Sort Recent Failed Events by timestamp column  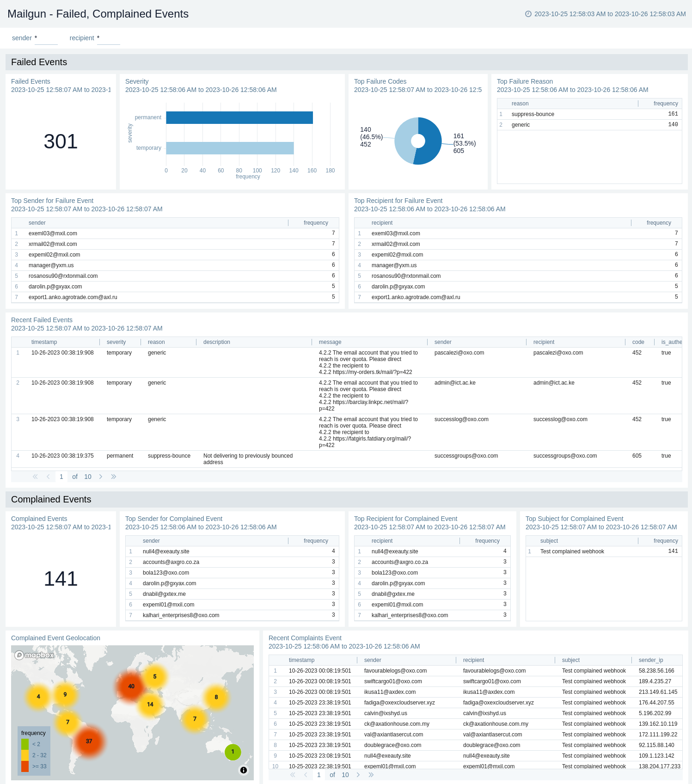[x=44, y=342]
